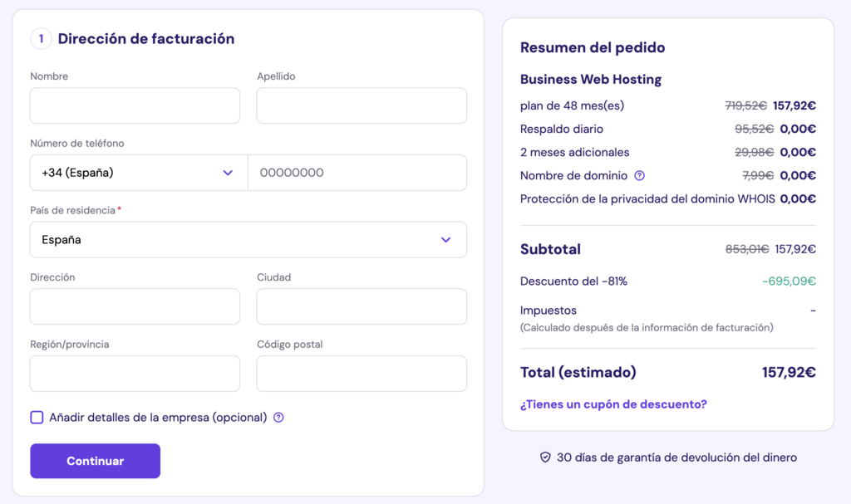Click the help icon beside the company details option
This screenshot has width=851, height=504.
[278, 418]
